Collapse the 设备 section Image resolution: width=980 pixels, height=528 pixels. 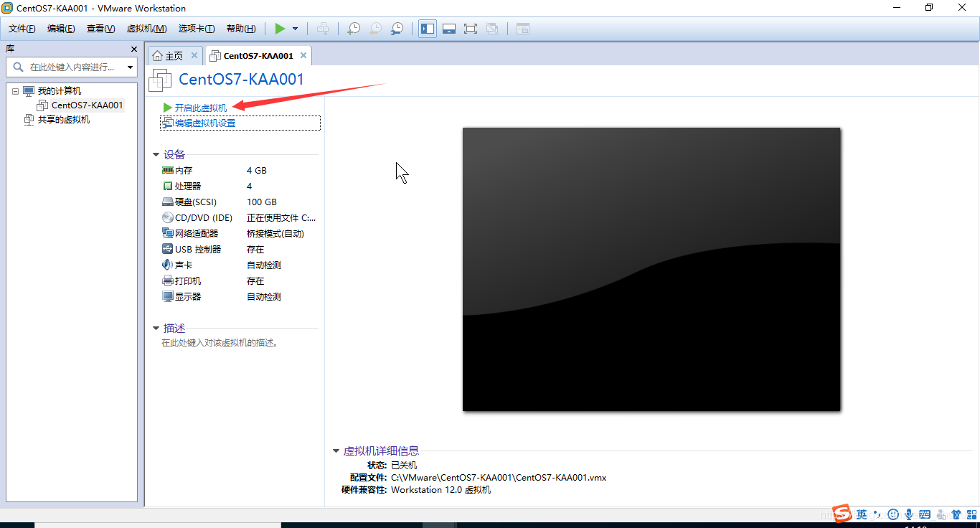156,154
